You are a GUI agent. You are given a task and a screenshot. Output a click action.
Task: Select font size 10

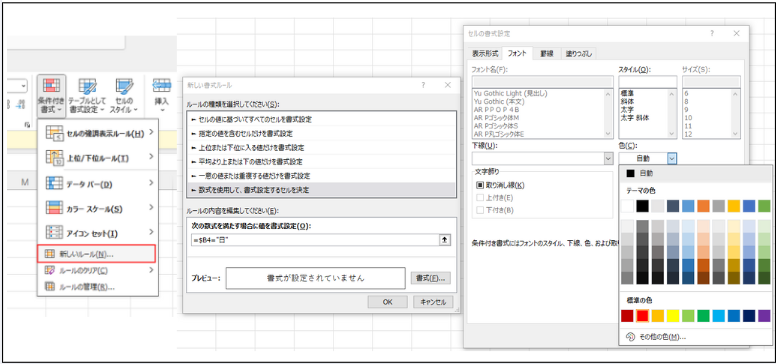[x=687, y=118]
